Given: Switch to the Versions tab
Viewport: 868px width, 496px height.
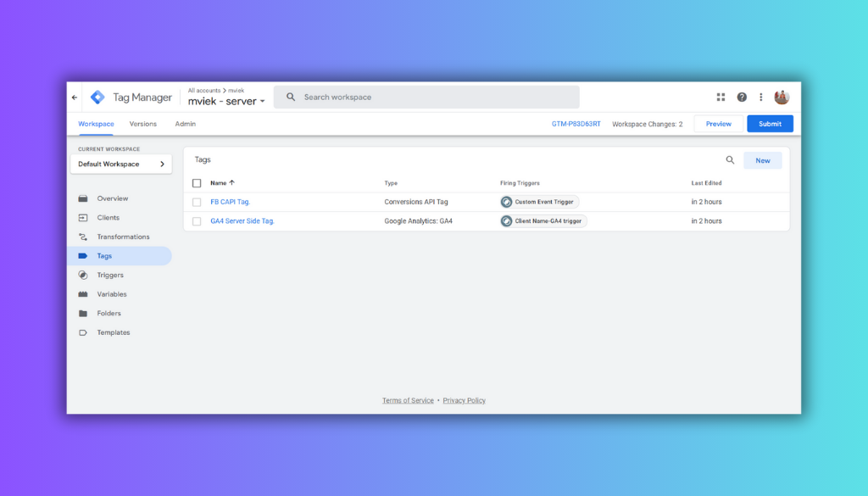Looking at the screenshot, I should (x=143, y=124).
